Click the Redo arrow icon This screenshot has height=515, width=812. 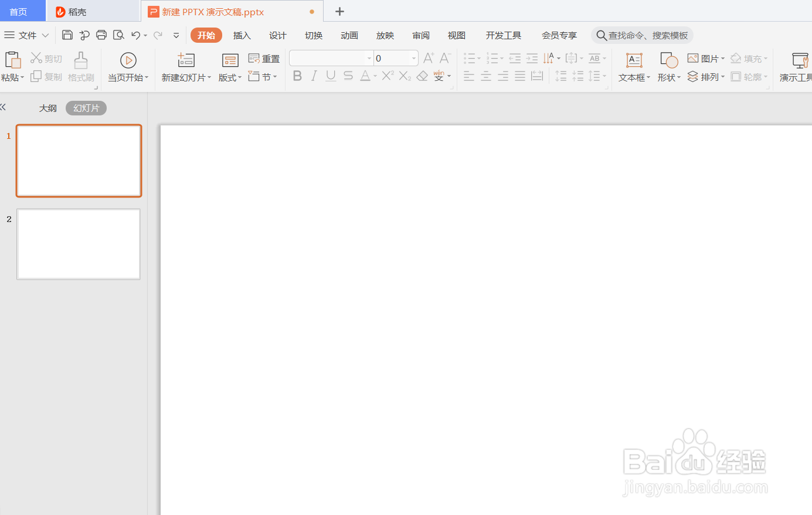tap(158, 35)
